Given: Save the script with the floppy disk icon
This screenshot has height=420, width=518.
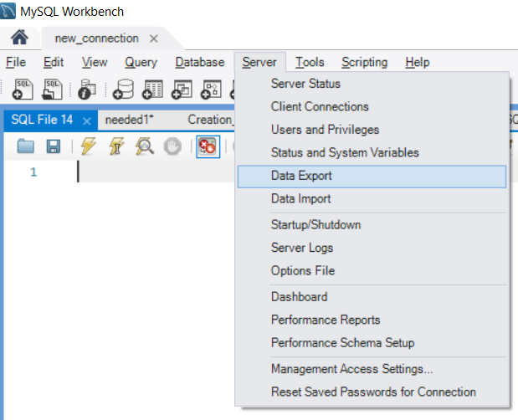Looking at the screenshot, I should point(54,146).
